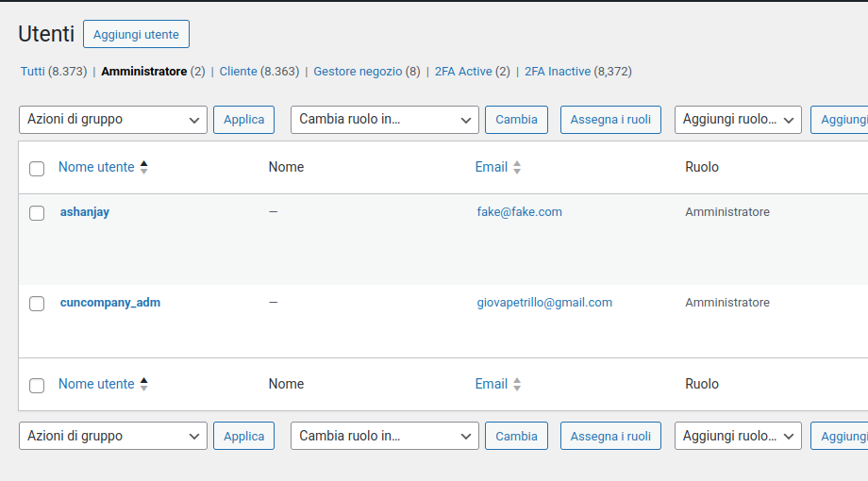This screenshot has width=868, height=481.
Task: Select the ashanjay user checkbox
Action: point(37,213)
